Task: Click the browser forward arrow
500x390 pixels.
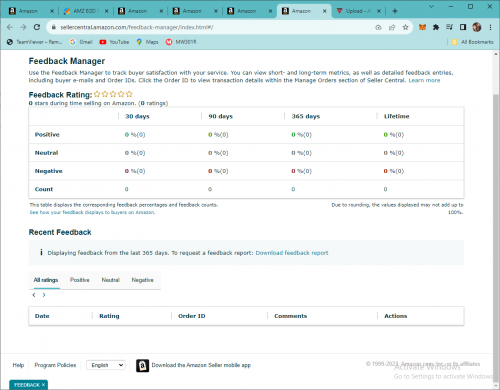Action: click(23, 27)
